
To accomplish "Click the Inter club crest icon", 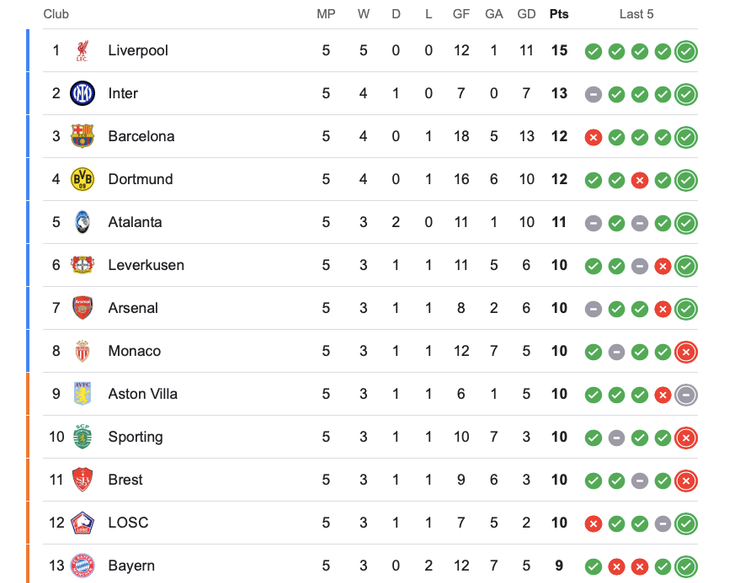I will [82, 94].
